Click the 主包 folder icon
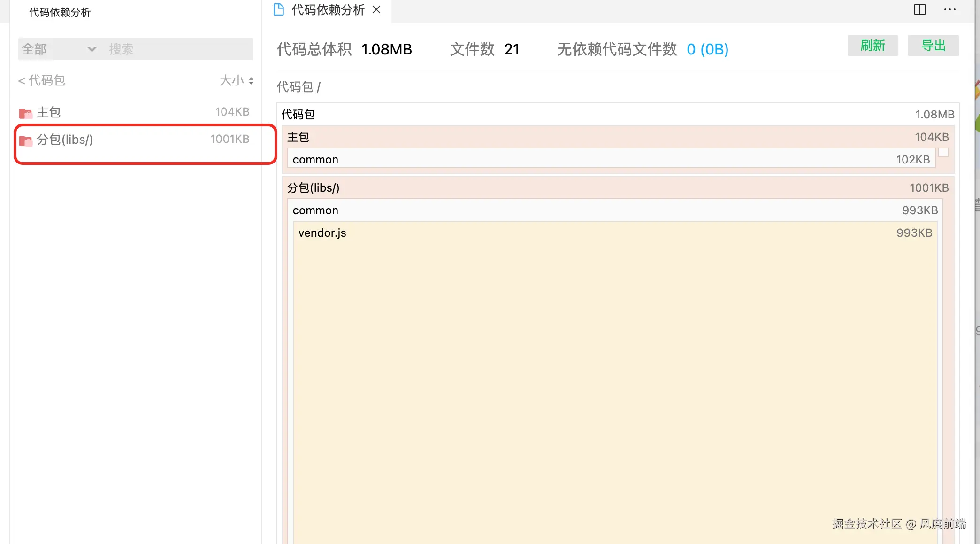This screenshot has height=544, width=980. pyautogui.click(x=25, y=113)
